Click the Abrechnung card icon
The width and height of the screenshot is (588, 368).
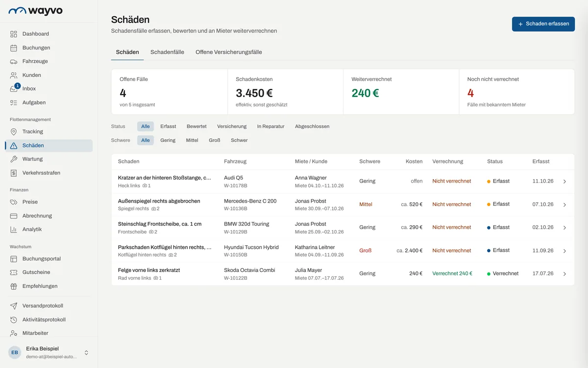14,215
